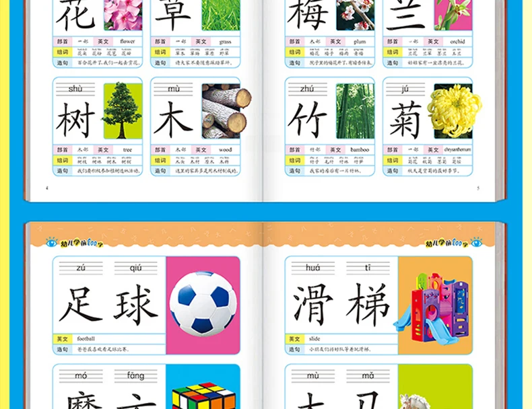Image resolution: width=532 pixels, height=409 pixels.
Task: Select the large character 树
Action: pos(75,120)
